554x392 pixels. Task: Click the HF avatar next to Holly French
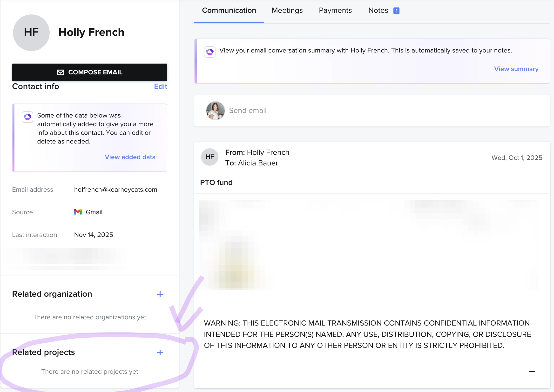(31, 33)
